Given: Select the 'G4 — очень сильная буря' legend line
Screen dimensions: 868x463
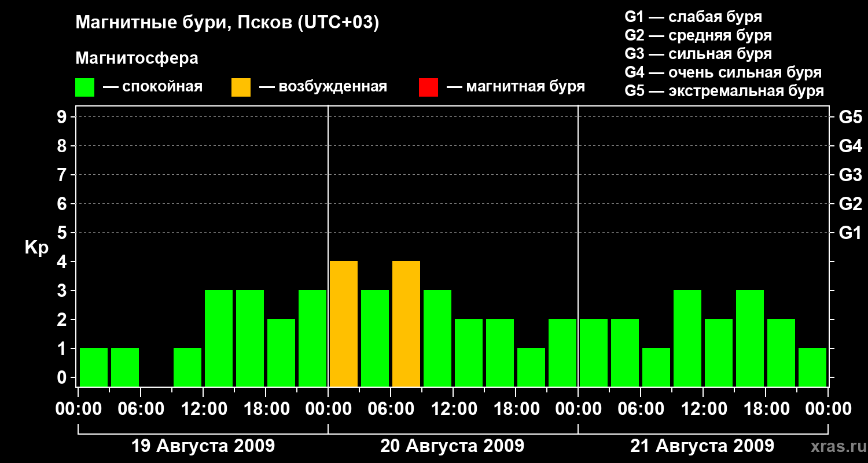Looking at the screenshot, I should [x=723, y=72].
